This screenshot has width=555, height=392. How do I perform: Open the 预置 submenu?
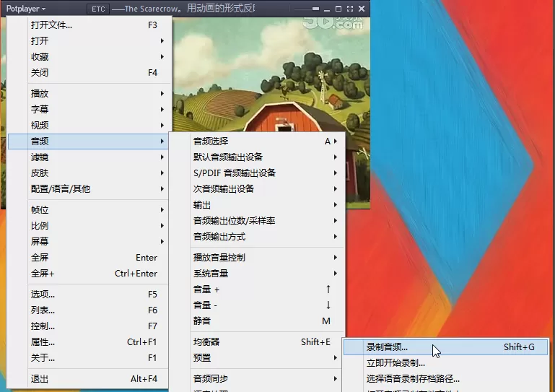pyautogui.click(x=258, y=358)
